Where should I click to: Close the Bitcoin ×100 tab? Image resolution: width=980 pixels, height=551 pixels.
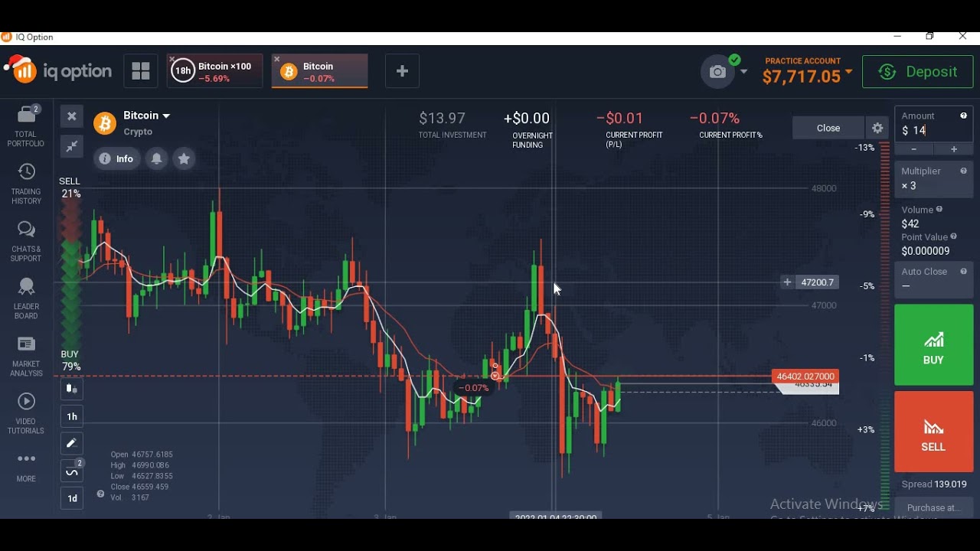(x=171, y=59)
